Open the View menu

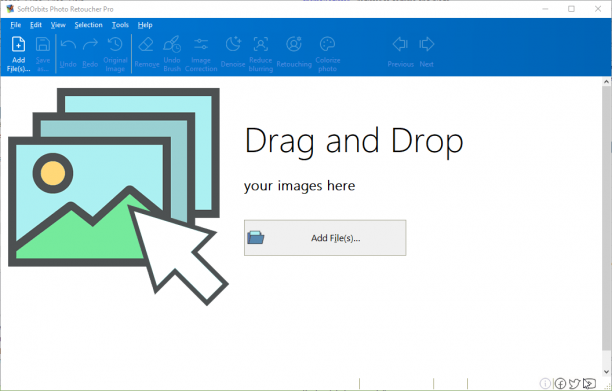tap(58, 25)
